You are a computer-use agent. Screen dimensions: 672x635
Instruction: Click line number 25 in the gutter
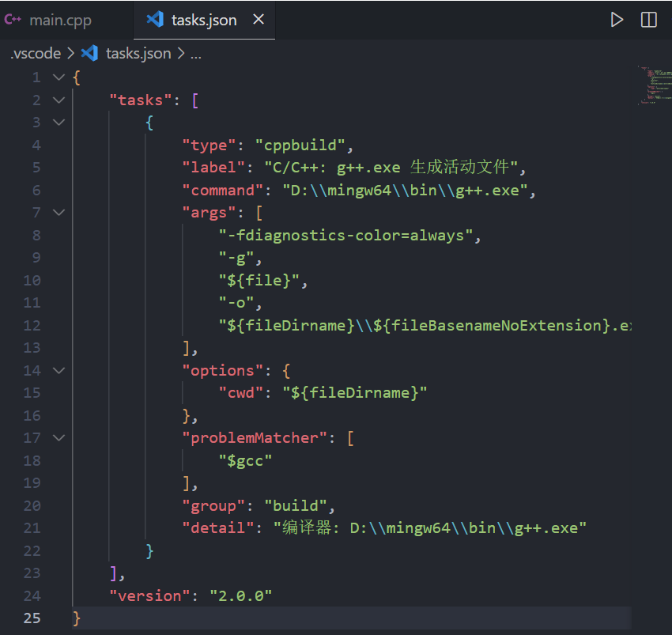tap(32, 618)
